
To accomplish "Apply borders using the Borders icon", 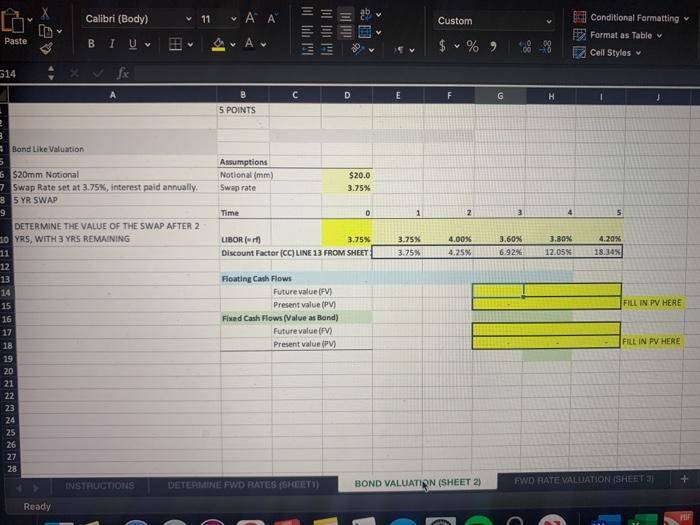I will tap(175, 44).
